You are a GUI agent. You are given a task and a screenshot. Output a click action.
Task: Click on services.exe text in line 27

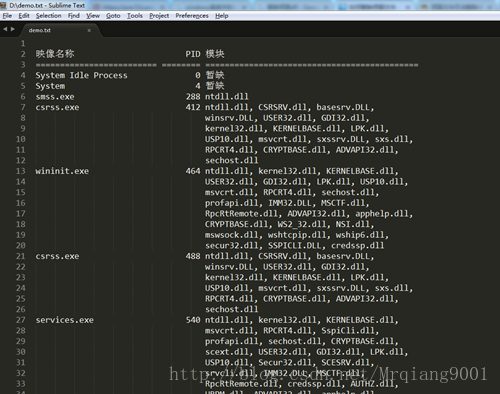point(65,320)
